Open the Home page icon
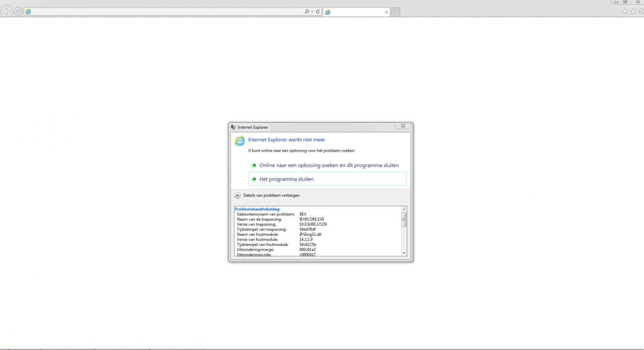Viewport: 644px width, 350px height. [x=625, y=11]
